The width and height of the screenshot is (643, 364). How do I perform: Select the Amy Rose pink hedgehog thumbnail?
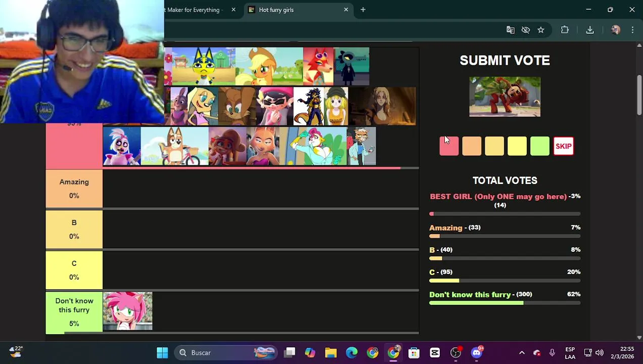[x=127, y=311]
